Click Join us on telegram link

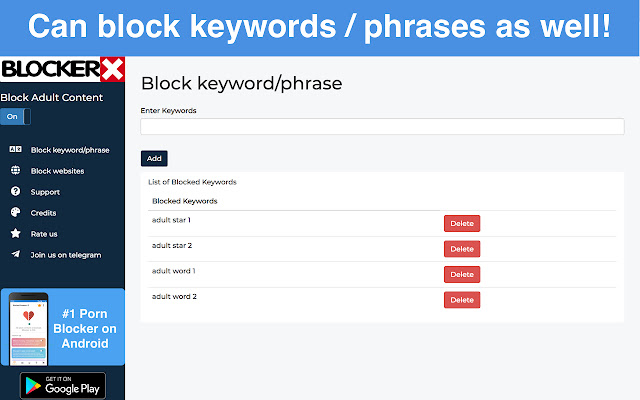point(65,255)
